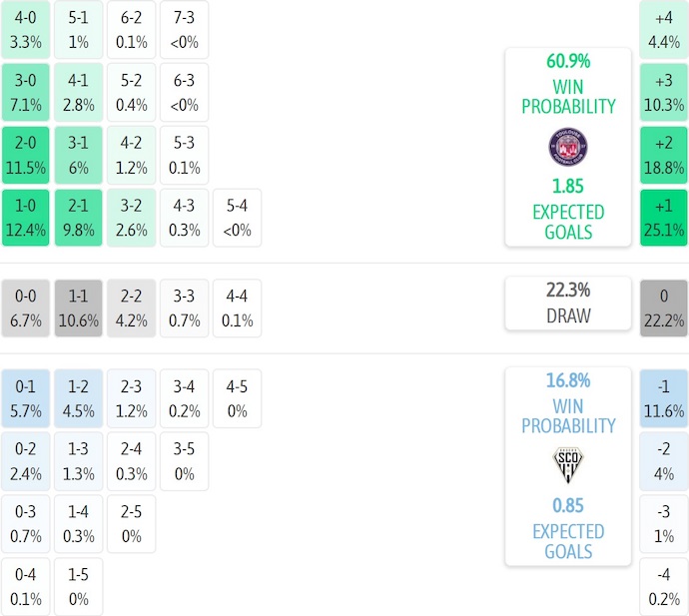The height and width of the screenshot is (616, 689).
Task: Click the 22.3% draw card
Action: point(567,303)
